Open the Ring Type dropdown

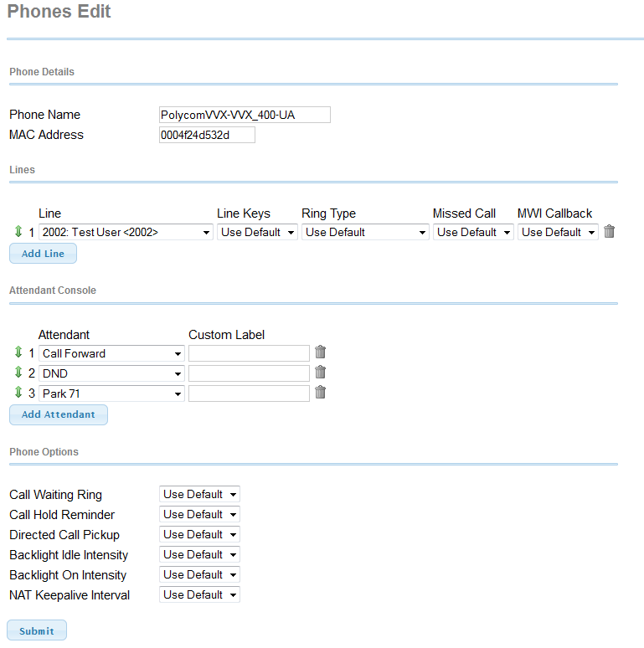(365, 232)
